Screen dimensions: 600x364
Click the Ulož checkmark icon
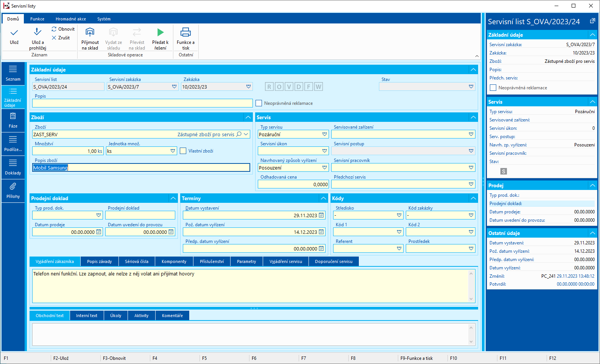(x=14, y=33)
